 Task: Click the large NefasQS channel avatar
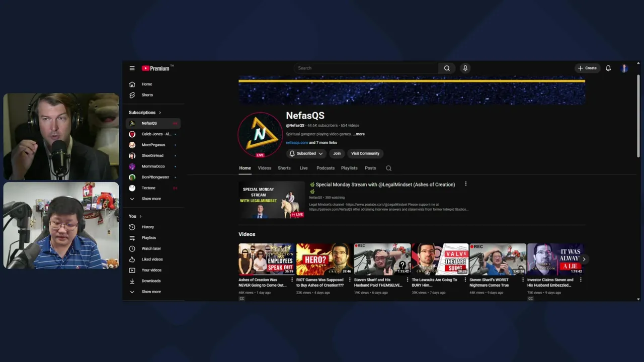pos(260,134)
